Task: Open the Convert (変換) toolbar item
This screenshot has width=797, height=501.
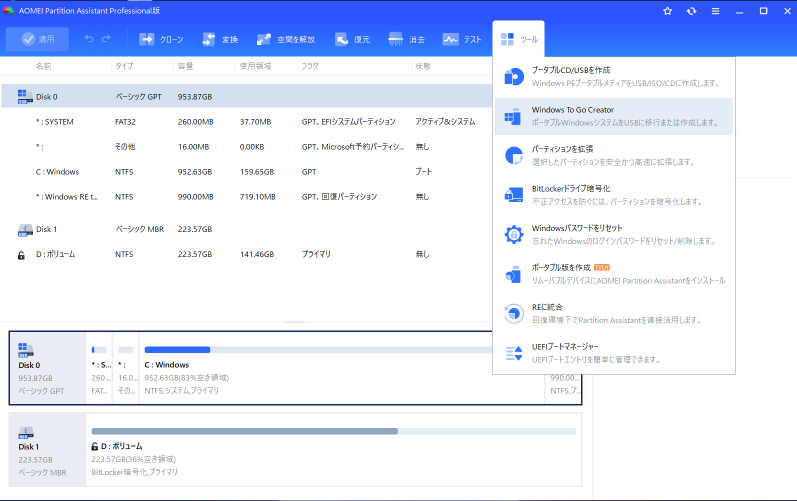Action: tap(220, 39)
